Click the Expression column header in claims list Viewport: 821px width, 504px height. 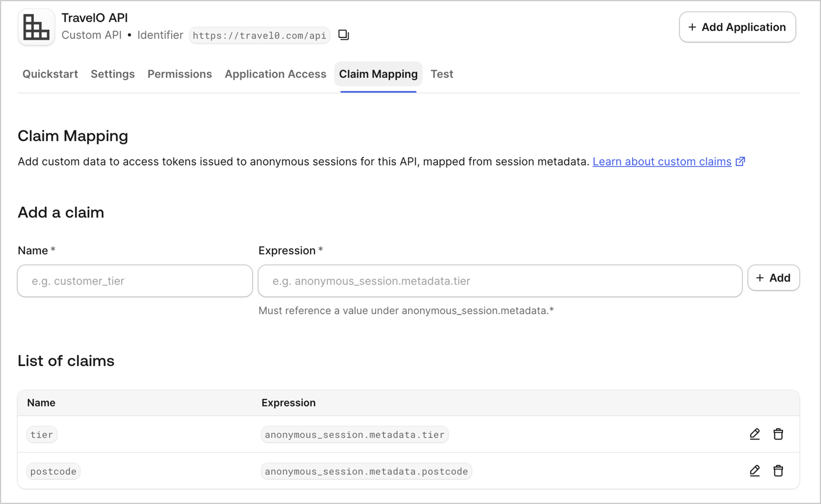[x=289, y=403]
